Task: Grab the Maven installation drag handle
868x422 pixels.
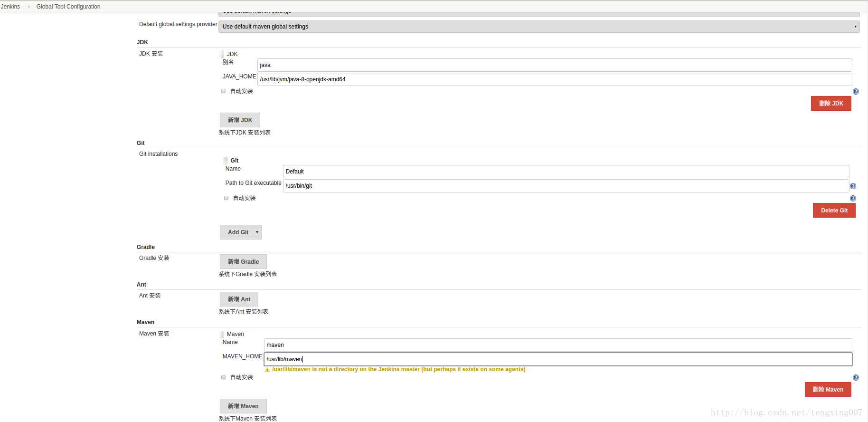Action: click(x=222, y=334)
